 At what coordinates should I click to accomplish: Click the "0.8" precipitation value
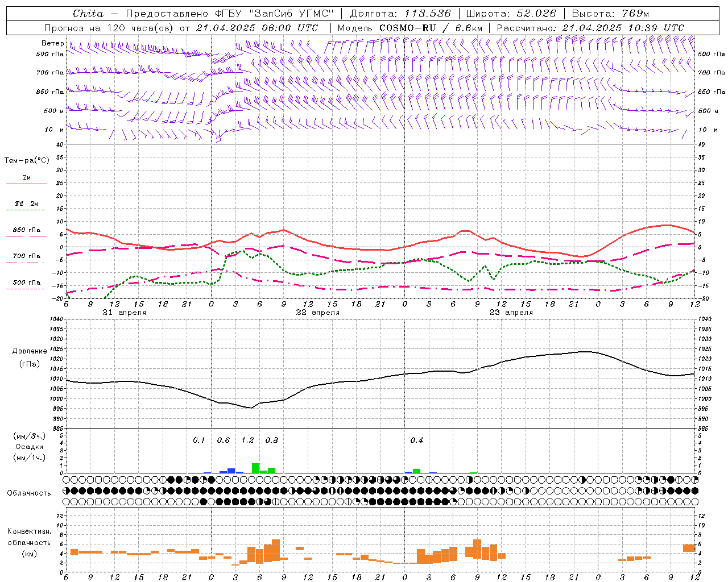272,440
